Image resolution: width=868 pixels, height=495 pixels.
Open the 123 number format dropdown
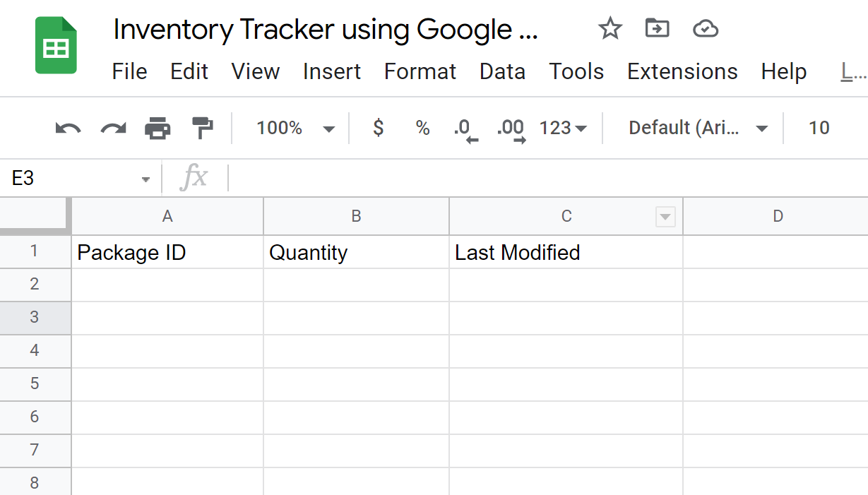[x=565, y=128]
